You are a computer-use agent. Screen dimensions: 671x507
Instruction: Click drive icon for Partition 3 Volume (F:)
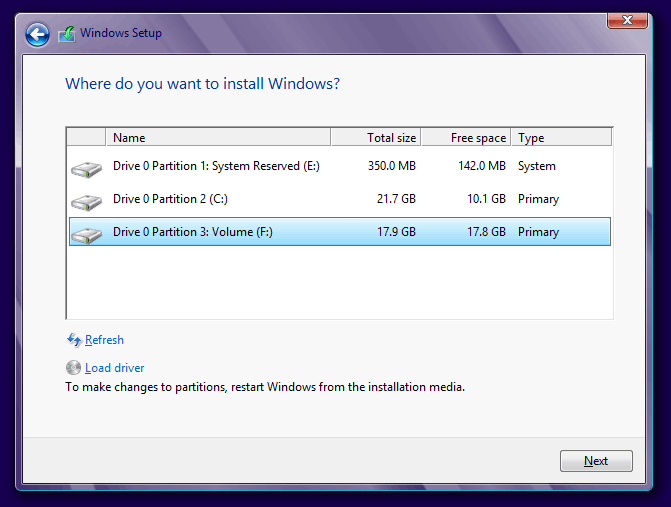coord(86,235)
